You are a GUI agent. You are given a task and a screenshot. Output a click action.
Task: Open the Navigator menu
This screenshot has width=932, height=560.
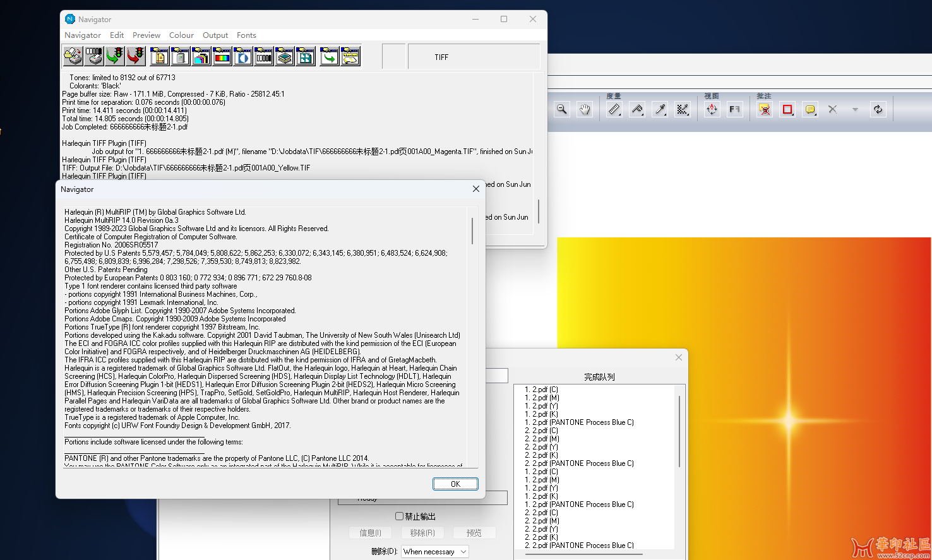click(83, 35)
